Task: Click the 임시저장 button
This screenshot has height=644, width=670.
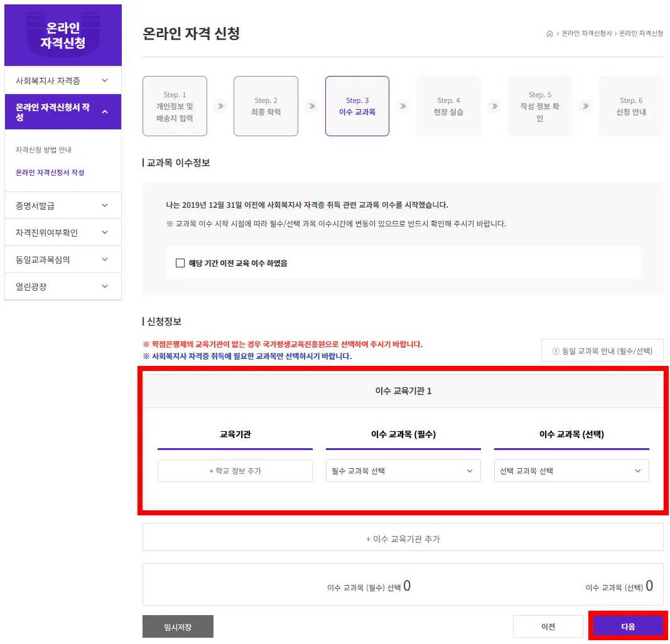Action: pyautogui.click(x=178, y=626)
